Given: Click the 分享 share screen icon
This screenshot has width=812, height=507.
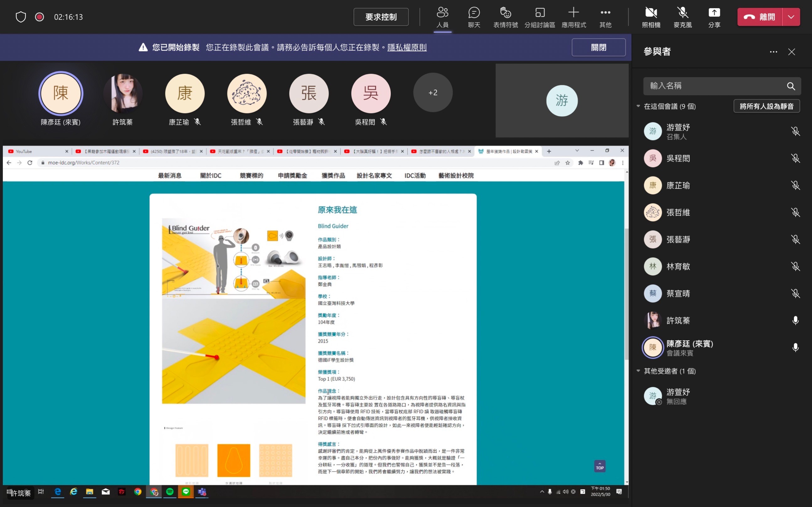Looking at the screenshot, I should click(714, 17).
